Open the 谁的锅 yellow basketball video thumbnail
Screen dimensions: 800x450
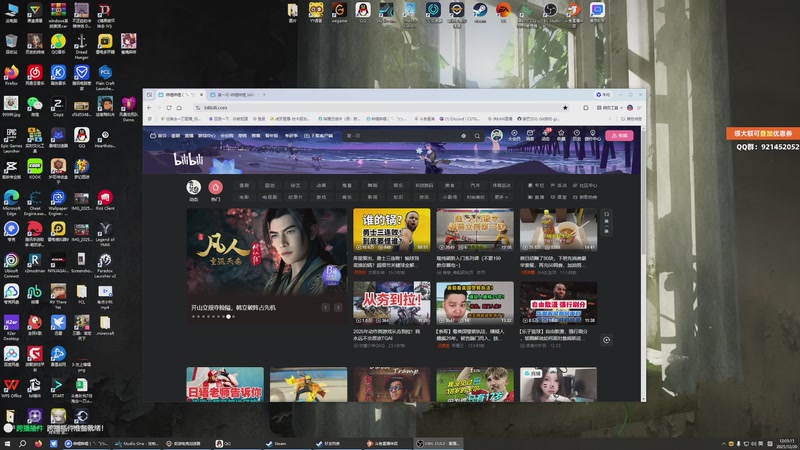pos(391,230)
